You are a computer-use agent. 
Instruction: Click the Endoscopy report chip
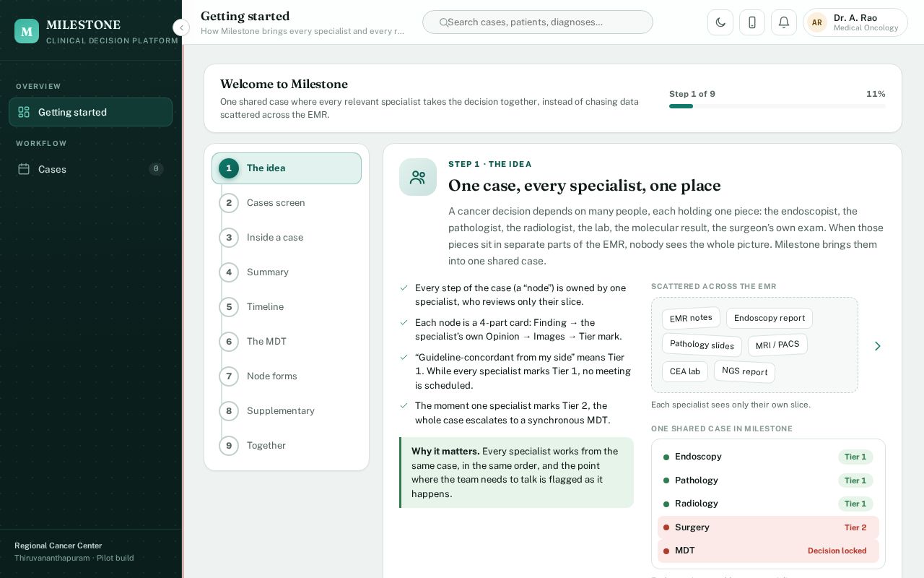(x=770, y=318)
